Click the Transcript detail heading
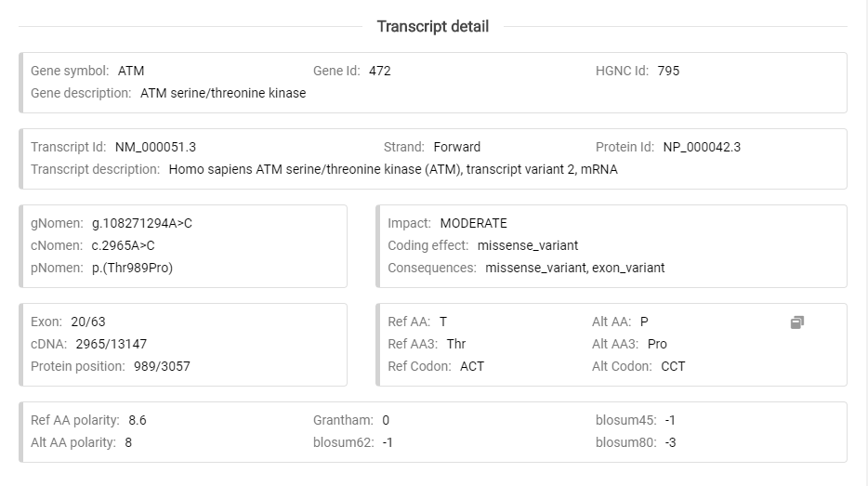The image size is (868, 486). (432, 26)
